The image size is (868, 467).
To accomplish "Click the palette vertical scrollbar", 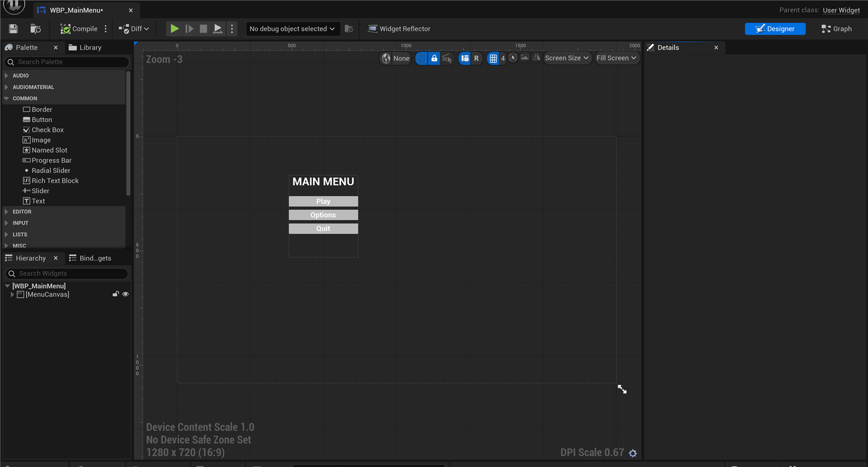I will pyautogui.click(x=128, y=133).
